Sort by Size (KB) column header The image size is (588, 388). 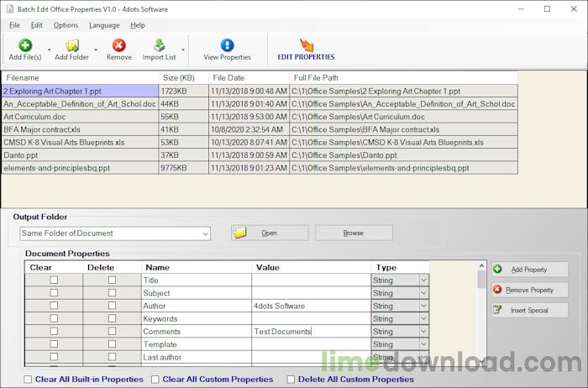point(183,77)
